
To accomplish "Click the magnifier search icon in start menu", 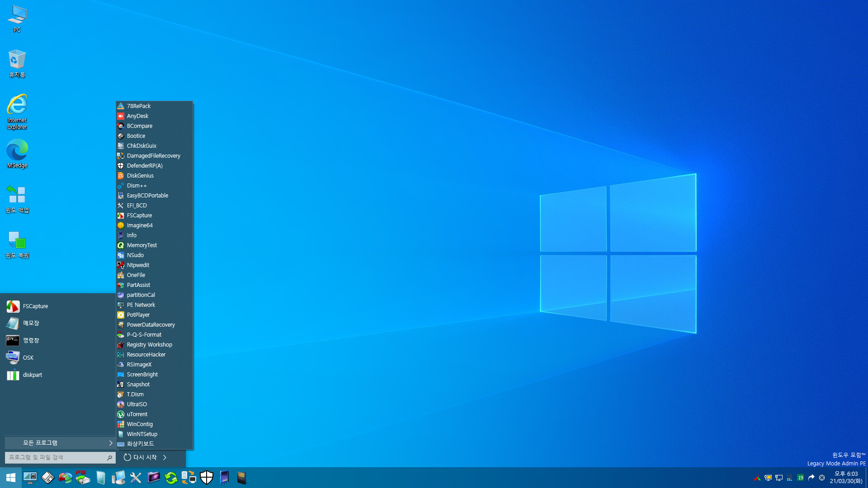I will [109, 458].
